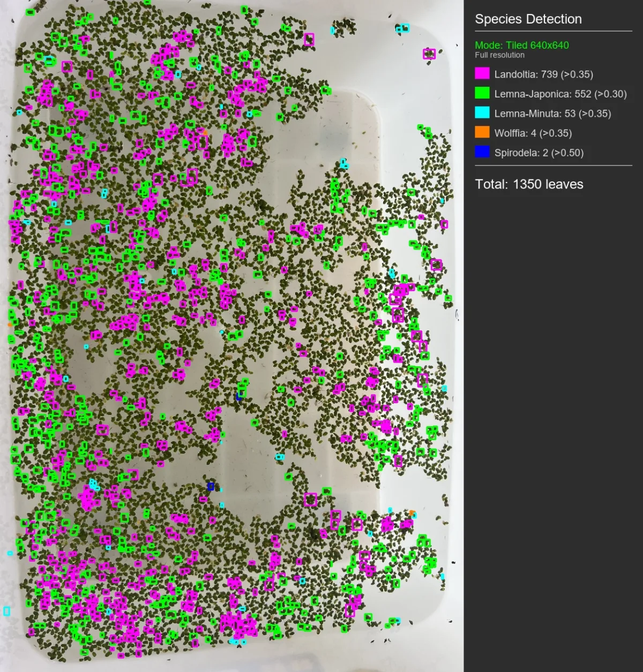Click the Mode: Tiled 640x640 text
This screenshot has height=672, width=643.
coord(522,46)
